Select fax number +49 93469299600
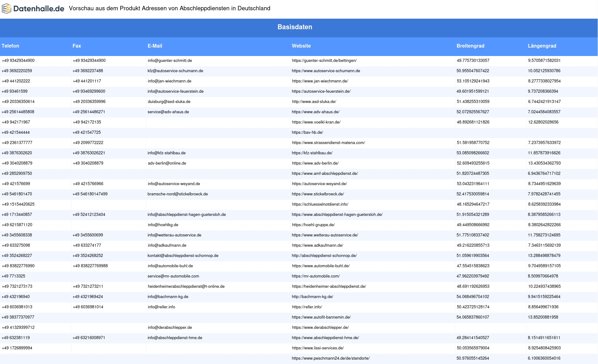The height and width of the screenshot is (364, 598). tap(89, 91)
